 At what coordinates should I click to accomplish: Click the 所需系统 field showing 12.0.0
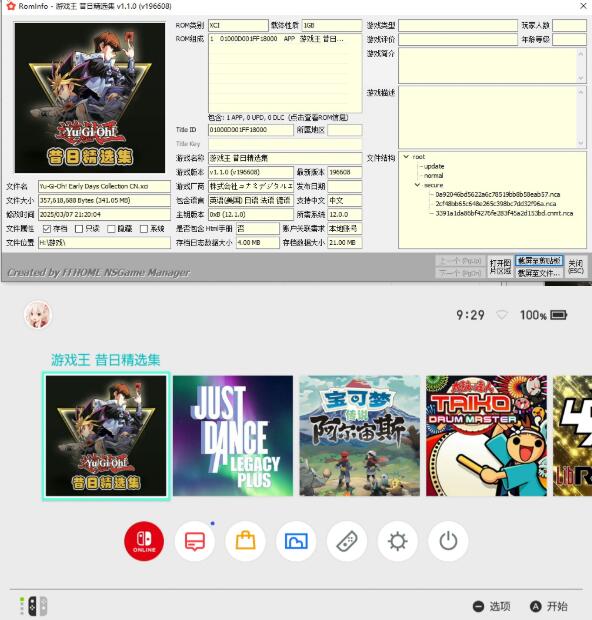pyautogui.click(x=344, y=214)
